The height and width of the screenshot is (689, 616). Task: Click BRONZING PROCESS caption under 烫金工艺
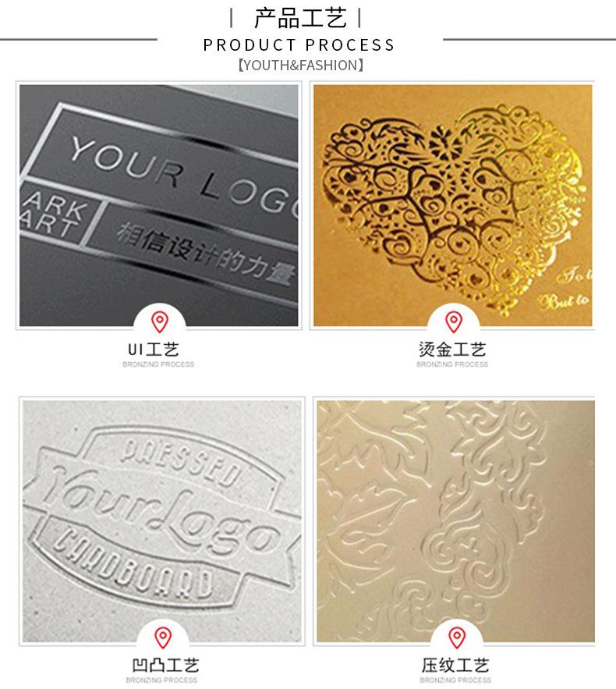pyautogui.click(x=452, y=364)
